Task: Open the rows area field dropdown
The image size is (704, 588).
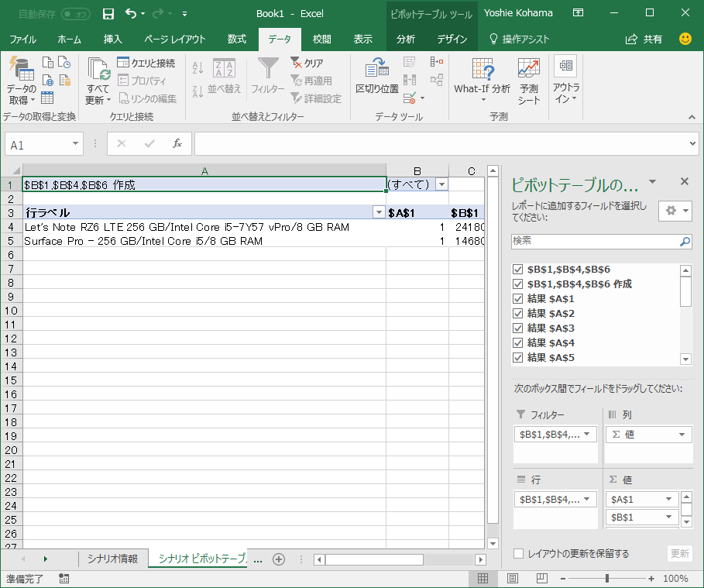Action: pos(586,499)
